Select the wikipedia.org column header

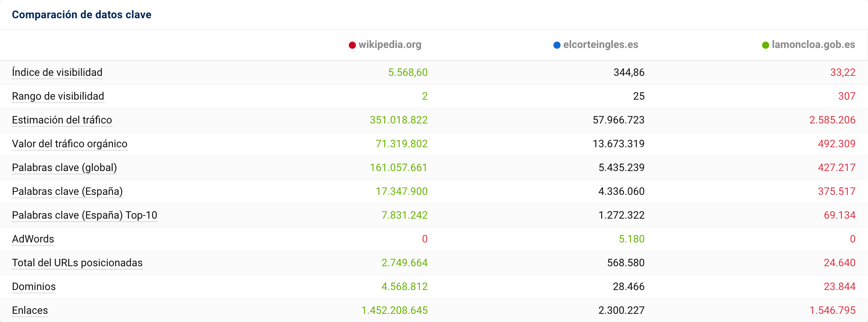[390, 45]
